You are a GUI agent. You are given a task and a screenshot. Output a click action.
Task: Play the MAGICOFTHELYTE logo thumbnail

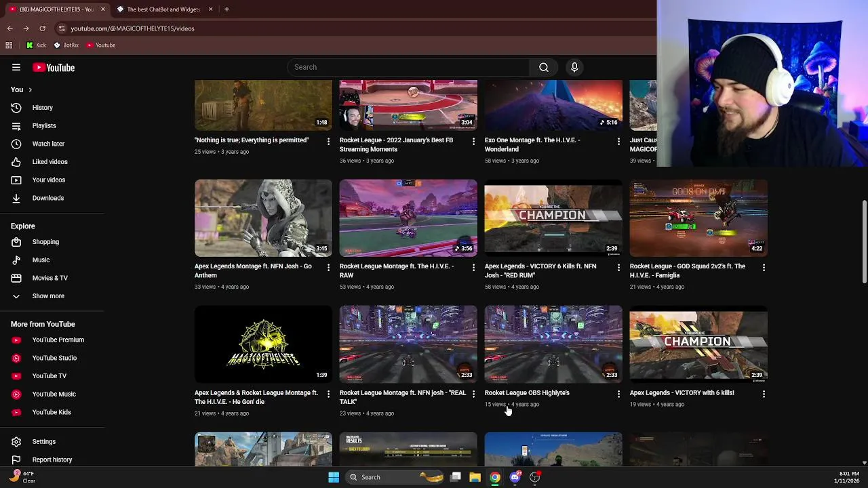pyautogui.click(x=263, y=344)
